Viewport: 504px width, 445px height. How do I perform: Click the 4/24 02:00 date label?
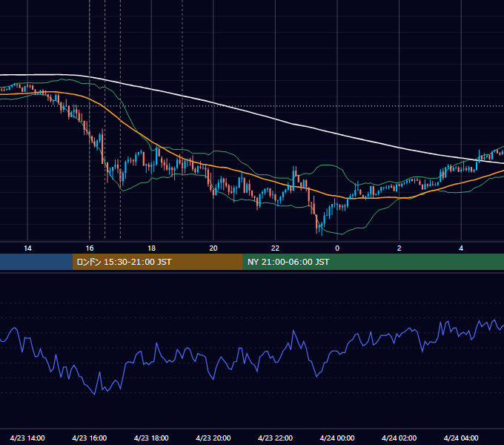pos(399,438)
